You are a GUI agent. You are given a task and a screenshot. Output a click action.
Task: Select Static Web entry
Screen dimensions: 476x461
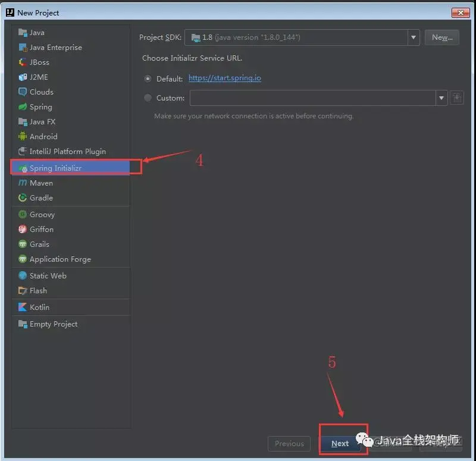[70, 275]
